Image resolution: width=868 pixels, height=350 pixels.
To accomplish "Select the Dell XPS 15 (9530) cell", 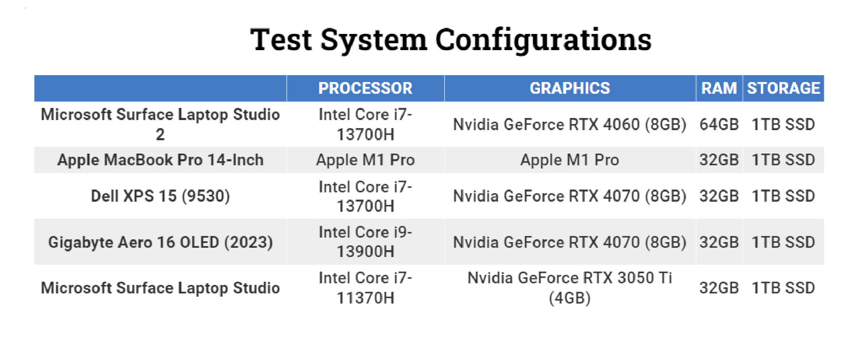I will point(160,196).
